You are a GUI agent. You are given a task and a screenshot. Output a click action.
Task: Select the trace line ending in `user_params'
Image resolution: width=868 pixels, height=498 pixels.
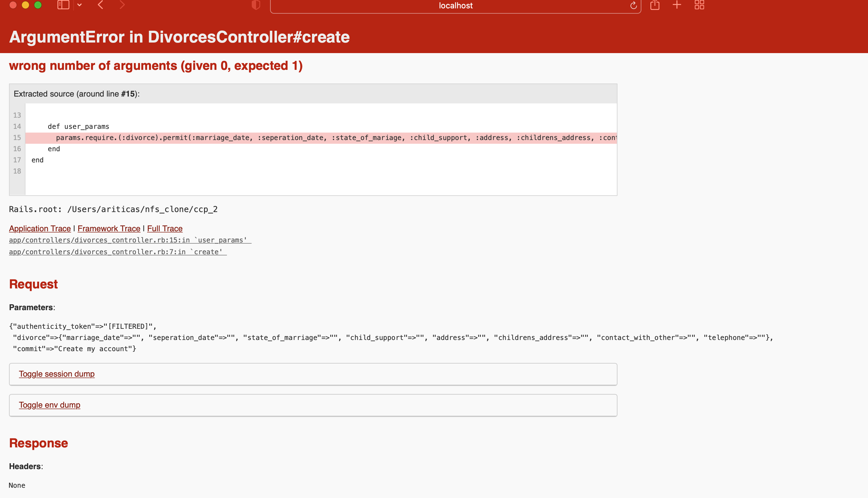click(130, 240)
